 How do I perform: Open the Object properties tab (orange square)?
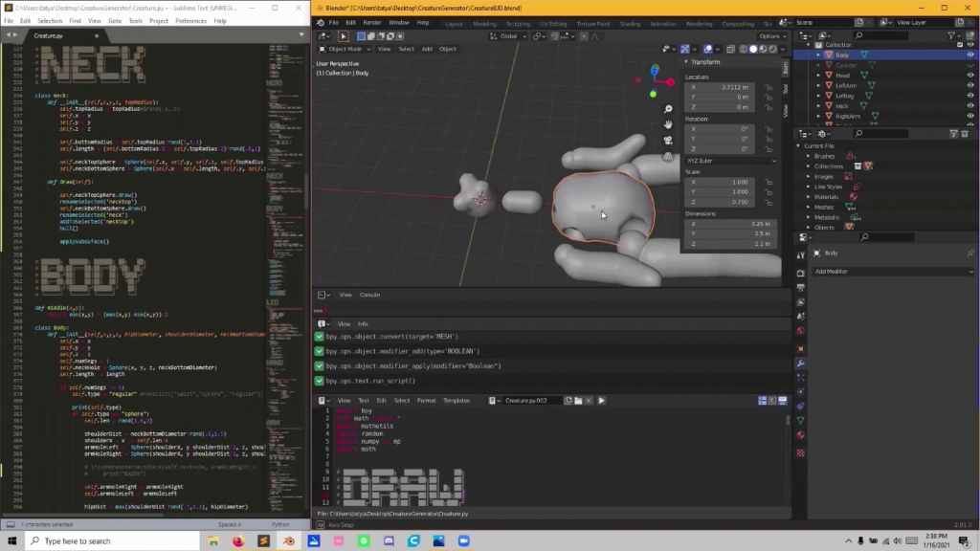click(801, 348)
